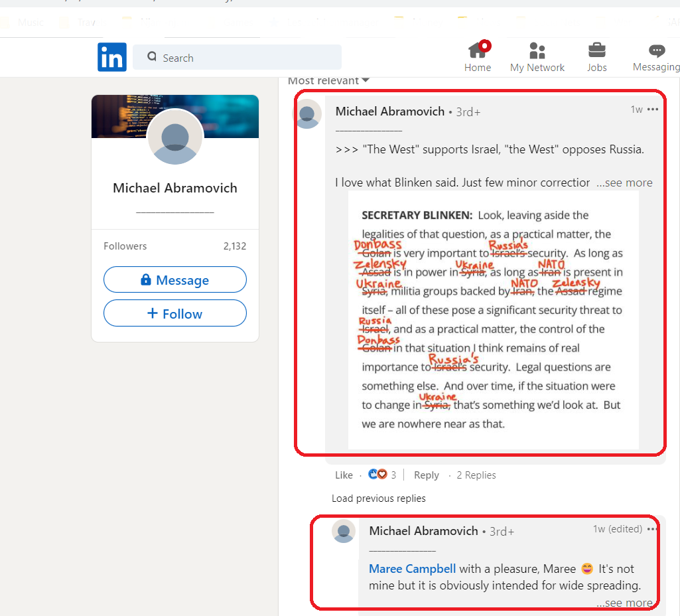Click the 1w timestamp on top comment
The width and height of the screenshot is (680, 616).
[637, 110]
